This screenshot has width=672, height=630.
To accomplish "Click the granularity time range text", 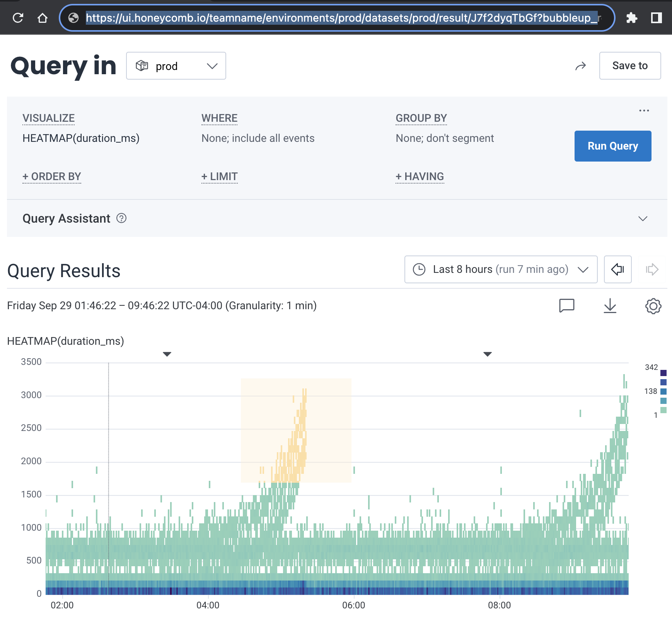I will [x=162, y=306].
